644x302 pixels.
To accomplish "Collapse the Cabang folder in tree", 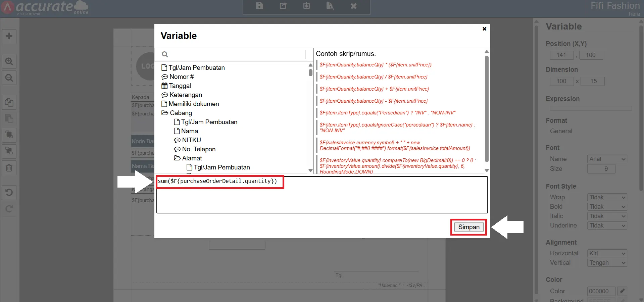I will tap(165, 113).
